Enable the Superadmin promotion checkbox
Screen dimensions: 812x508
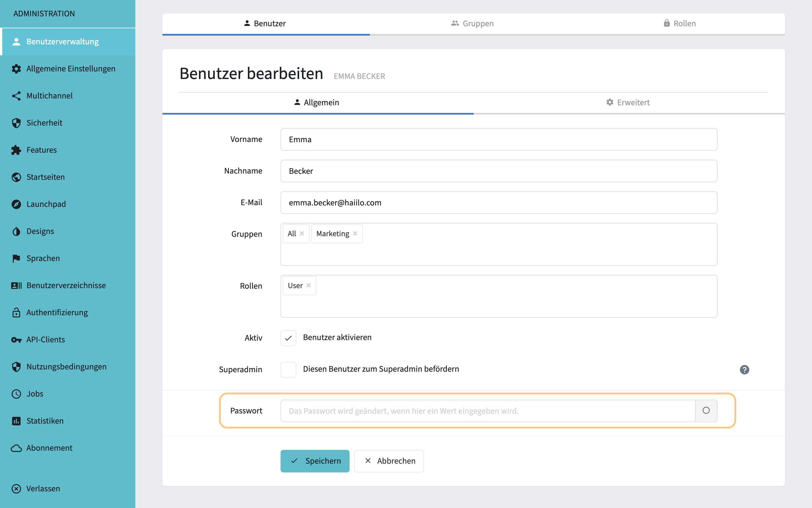288,370
